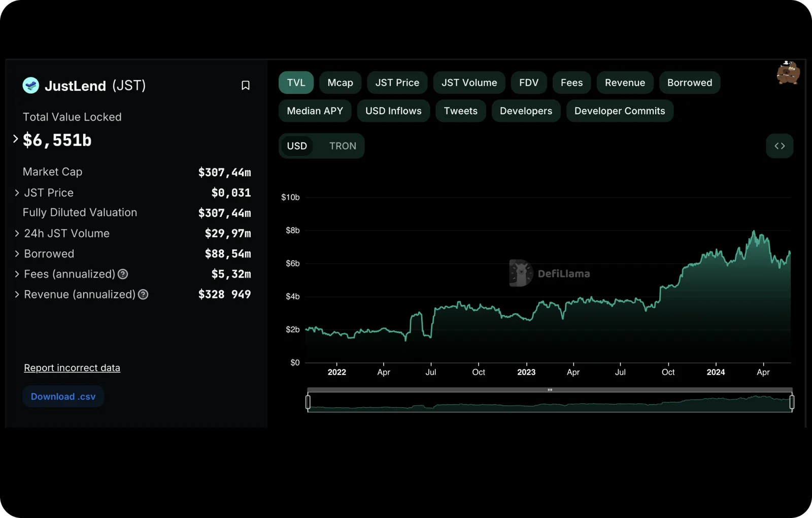The height and width of the screenshot is (518, 812).
Task: Enable the USD Inflows chart series
Action: tap(393, 111)
